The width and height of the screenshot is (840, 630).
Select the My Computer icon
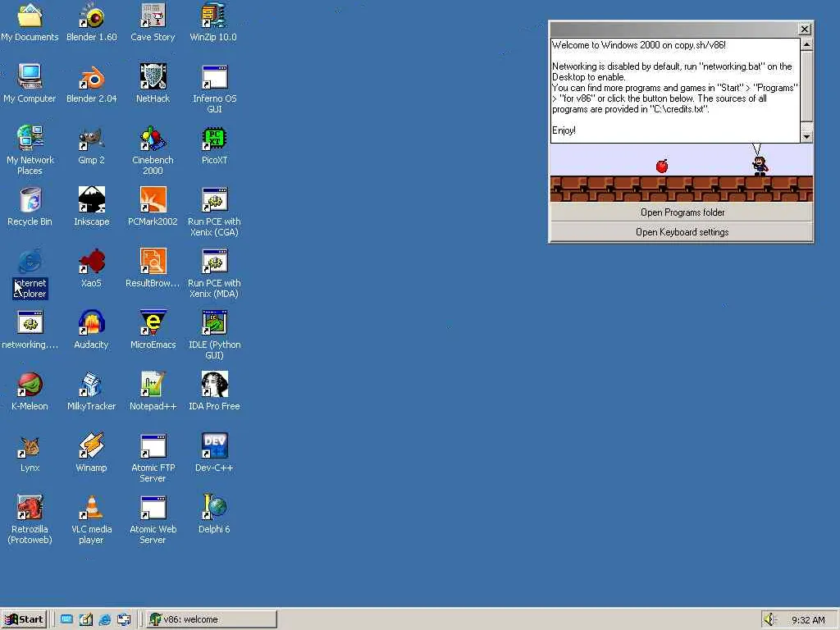pos(30,76)
